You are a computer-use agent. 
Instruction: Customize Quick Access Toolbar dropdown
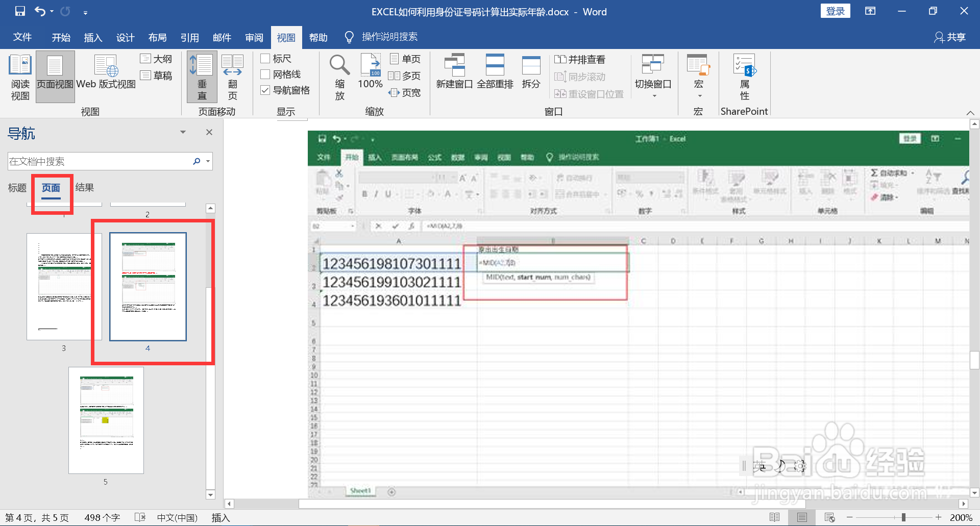[x=85, y=12]
